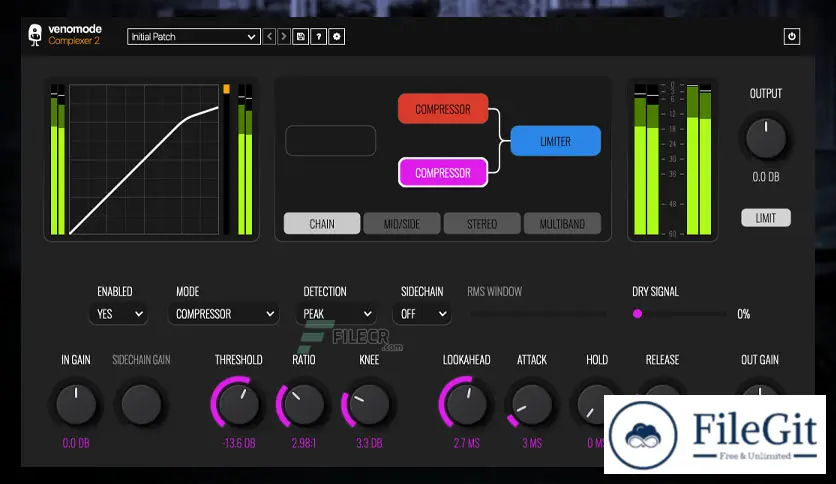The image size is (836, 484).
Task: Open the Sidechain Off dropdown
Action: point(422,314)
